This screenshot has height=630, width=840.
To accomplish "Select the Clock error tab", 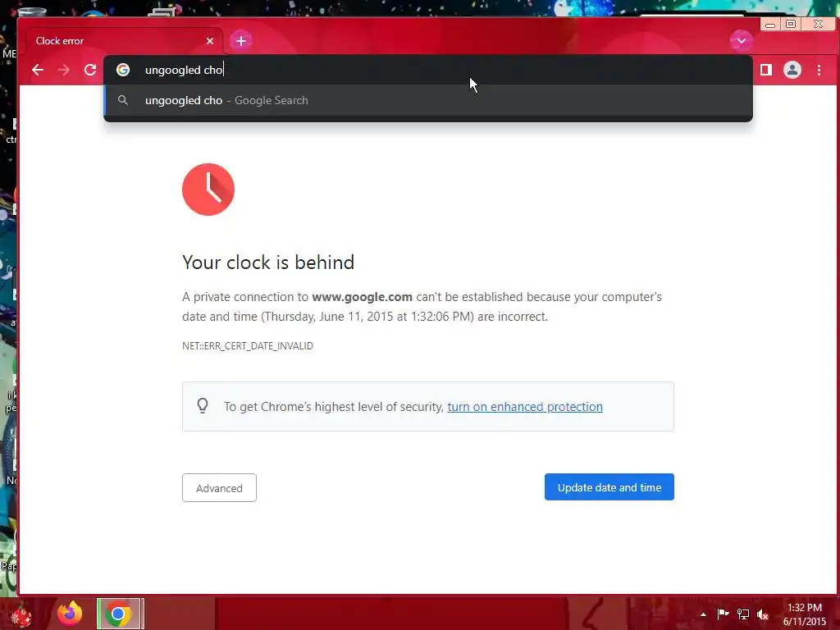I will pos(125,41).
